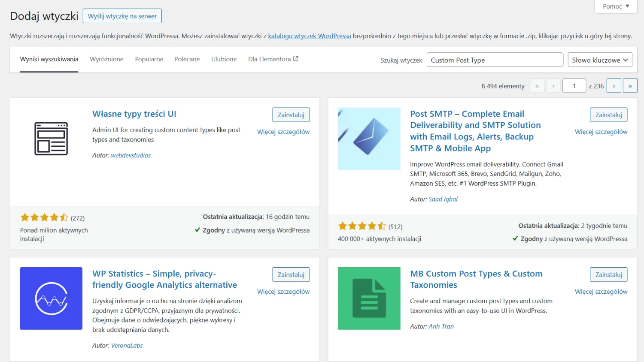This screenshot has width=644, height=362.
Task: Open the Wyróżnione tab
Action: (x=106, y=59)
